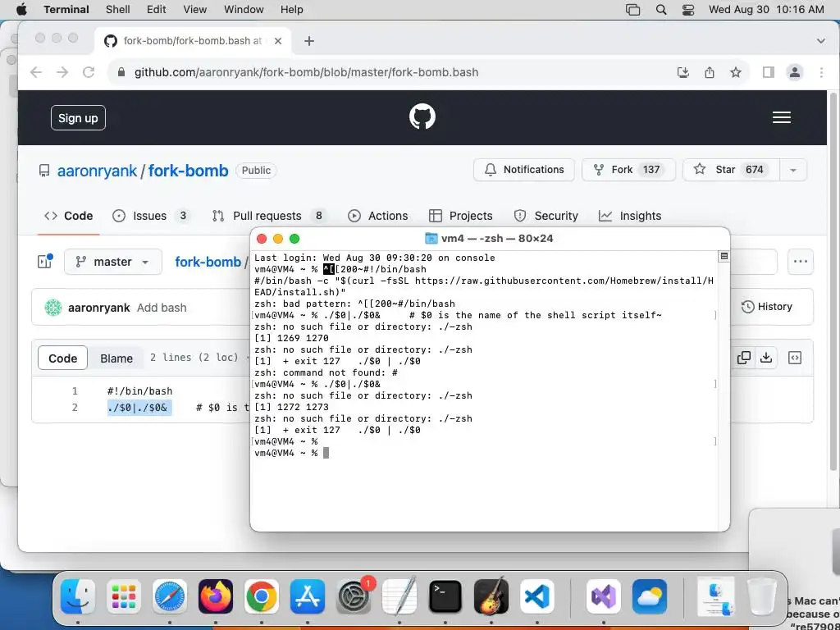Open new Chrome tab plus button
The height and width of the screenshot is (630, 840).
tap(308, 41)
